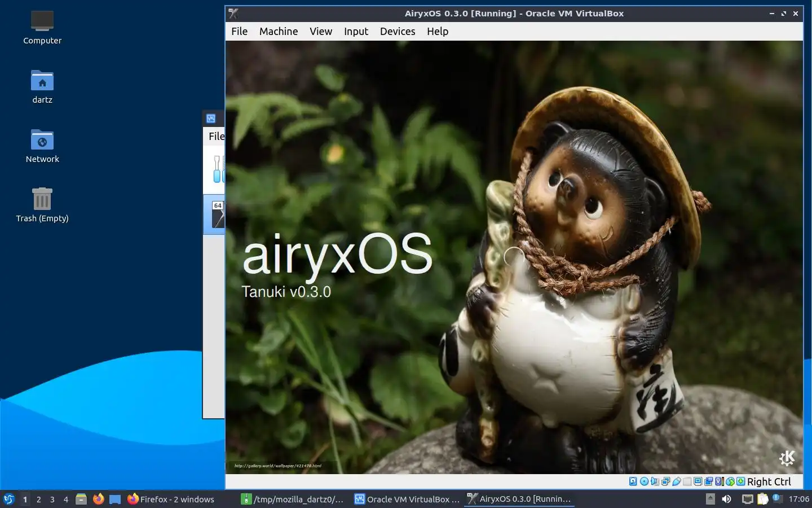Image resolution: width=812 pixels, height=508 pixels.
Task: Switch to virtual desktop 2
Action: [38, 499]
